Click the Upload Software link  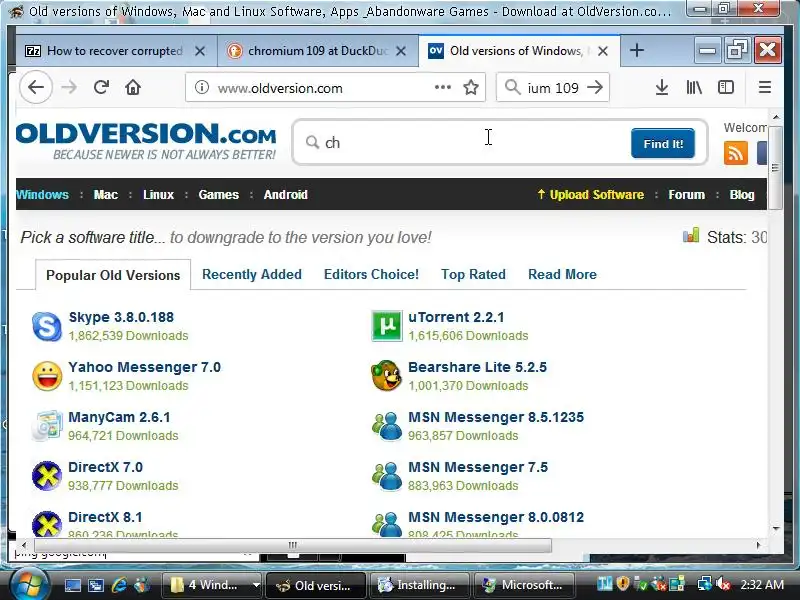coord(590,194)
